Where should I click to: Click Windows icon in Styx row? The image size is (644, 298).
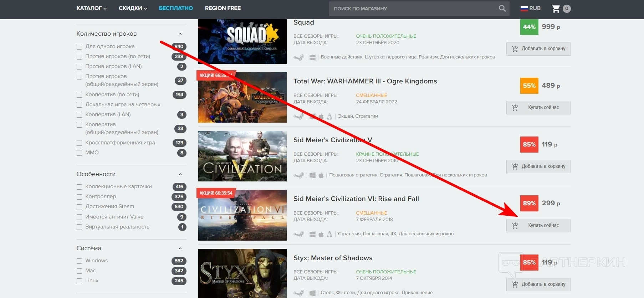tap(312, 293)
